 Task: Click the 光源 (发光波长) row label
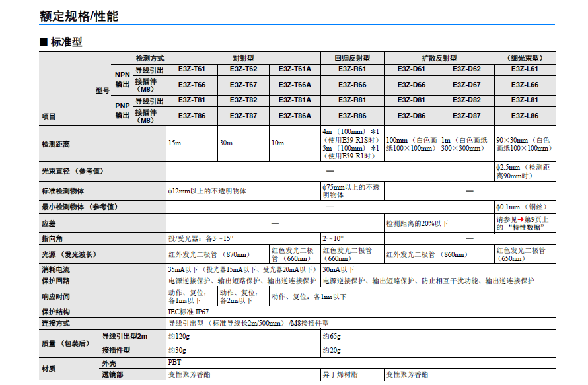[x=69, y=254]
